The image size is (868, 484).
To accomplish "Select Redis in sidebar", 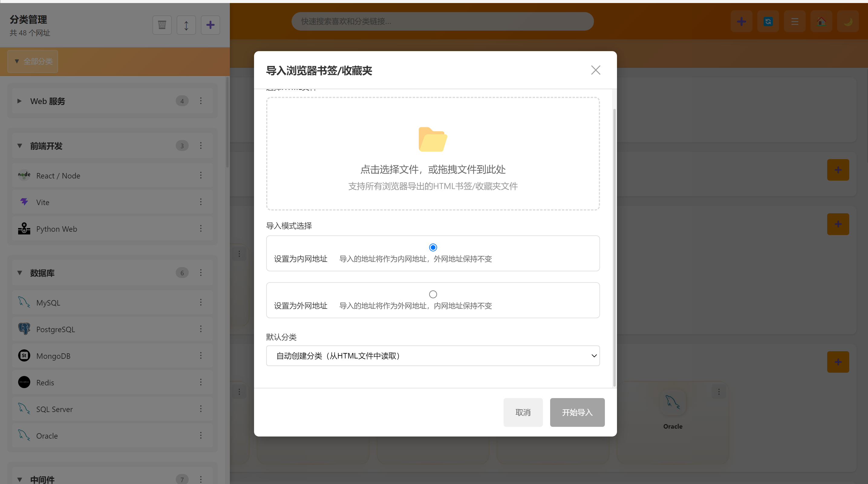I will pyautogui.click(x=112, y=383).
